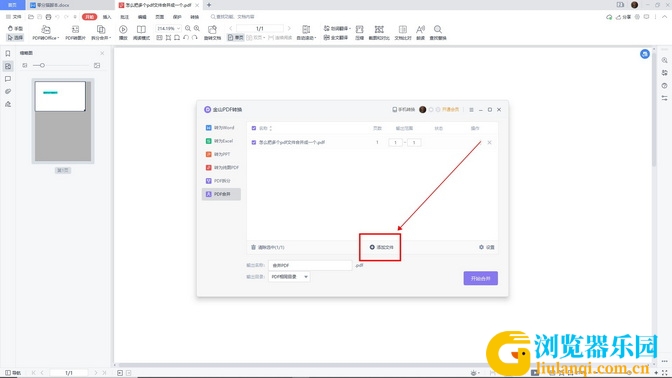Click the 输出名称 output name field
This screenshot has width=672, height=378.
(310, 265)
